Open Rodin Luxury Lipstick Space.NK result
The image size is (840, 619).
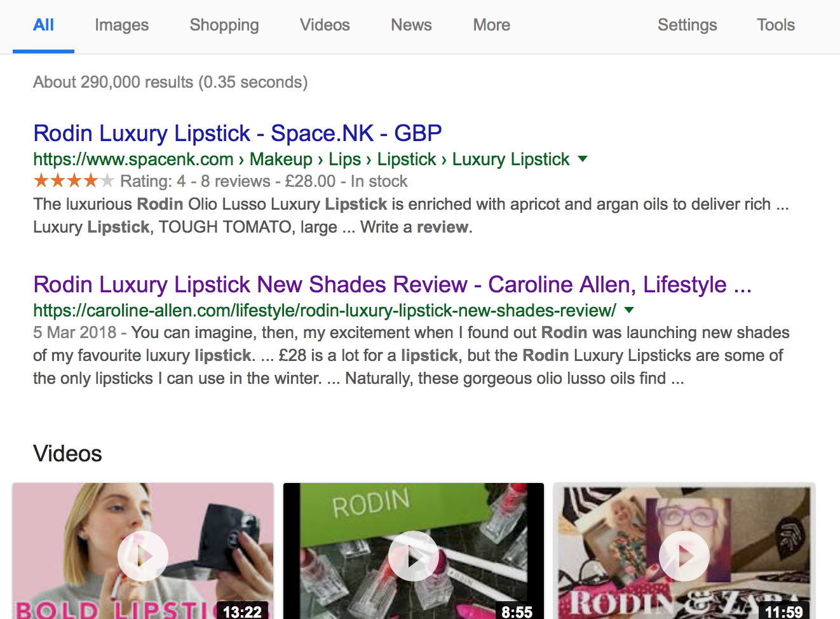(237, 133)
